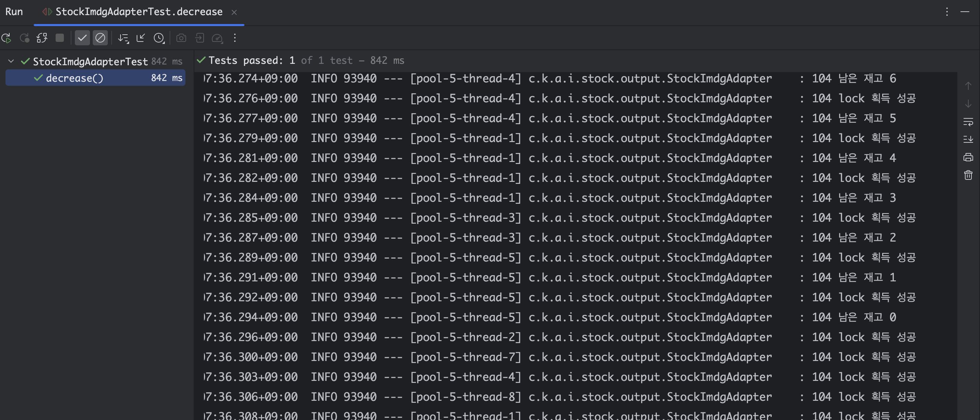980x420 pixels.
Task: Toggle Show Passed tests checkmark
Action: [x=82, y=38]
